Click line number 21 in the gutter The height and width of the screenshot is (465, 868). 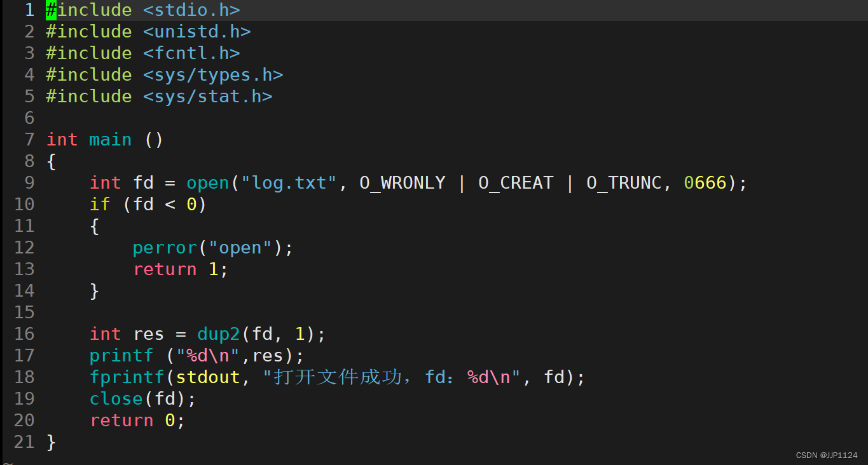[x=24, y=442]
